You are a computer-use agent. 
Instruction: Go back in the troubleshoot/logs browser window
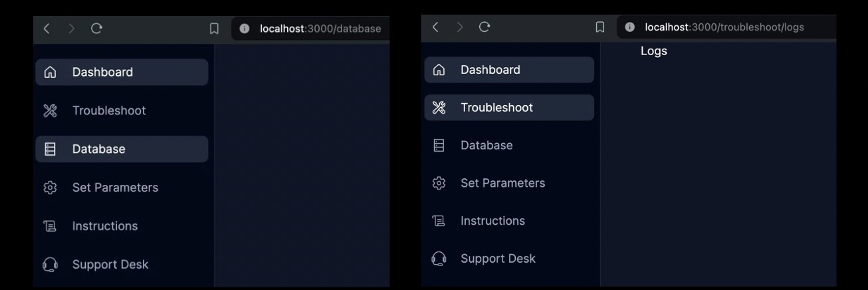tap(435, 27)
